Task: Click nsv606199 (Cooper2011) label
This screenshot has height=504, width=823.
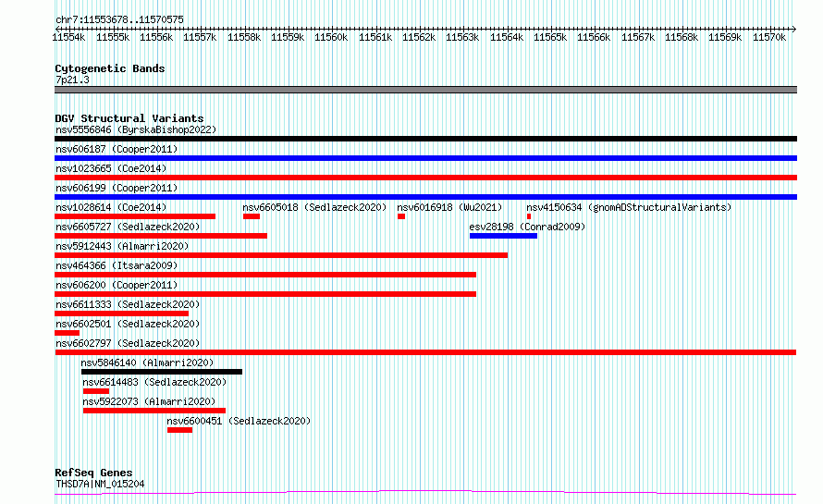Action: 117,188
